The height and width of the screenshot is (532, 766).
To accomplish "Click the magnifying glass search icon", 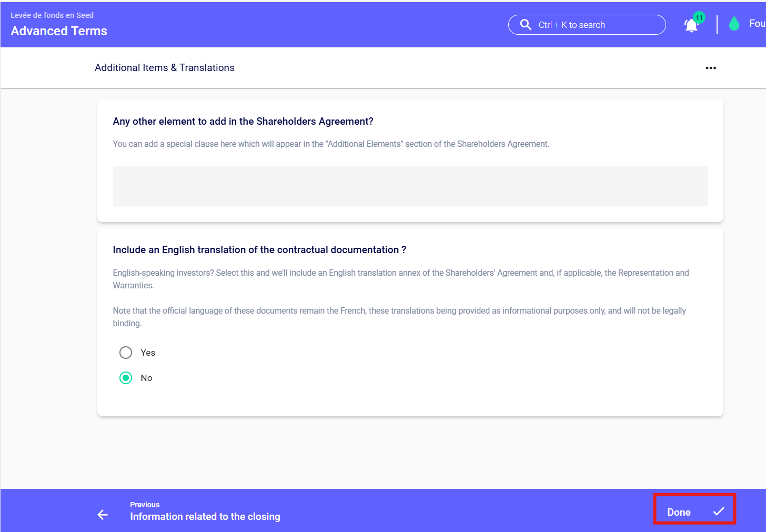I will [525, 25].
